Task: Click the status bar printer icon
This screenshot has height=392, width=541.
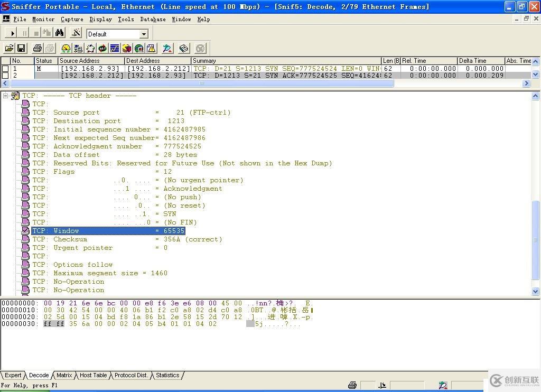Action: [352, 385]
